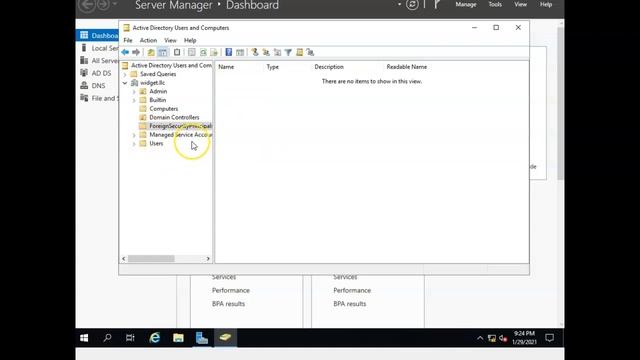Select Saved Queries tree item

point(158,74)
